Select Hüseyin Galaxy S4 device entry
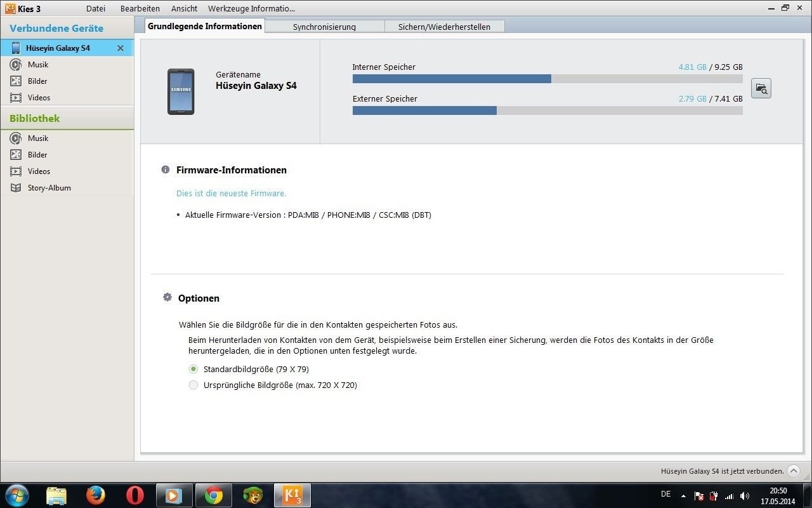 67,48
